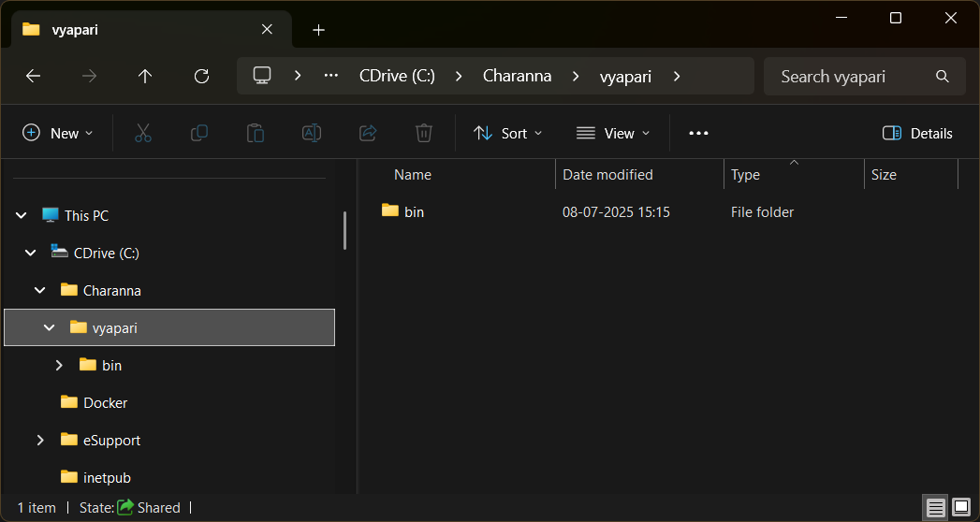Select eSupport folder in the tree
The height and width of the screenshot is (522, 980).
(x=112, y=441)
